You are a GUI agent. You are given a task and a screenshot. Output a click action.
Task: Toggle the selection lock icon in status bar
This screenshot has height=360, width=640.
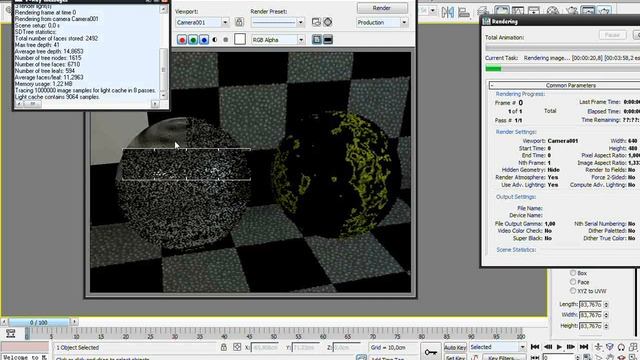coord(224,347)
